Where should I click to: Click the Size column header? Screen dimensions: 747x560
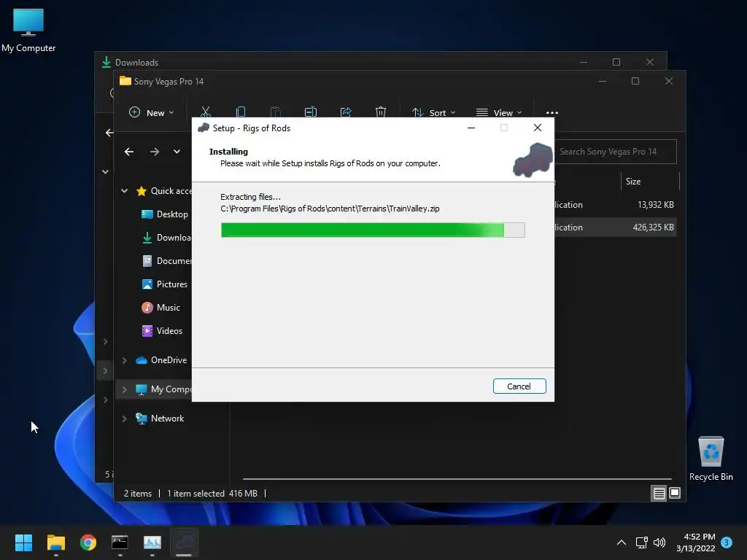click(x=650, y=182)
